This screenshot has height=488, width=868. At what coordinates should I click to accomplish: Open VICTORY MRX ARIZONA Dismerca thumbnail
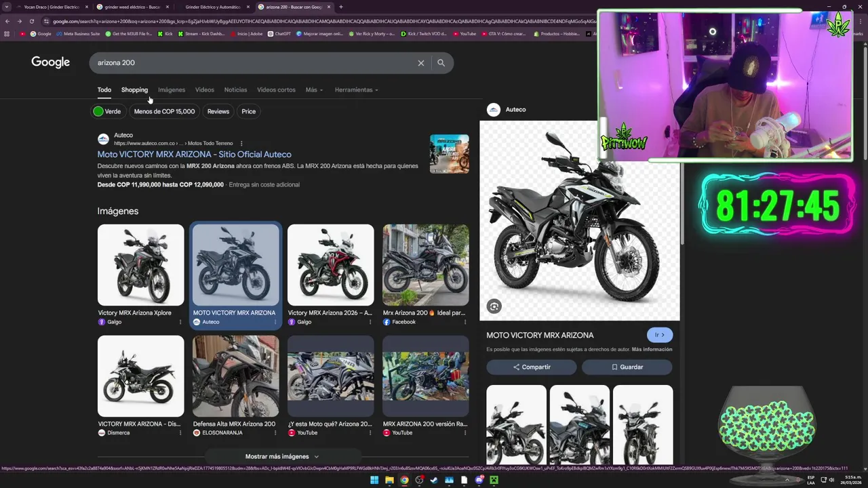(140, 376)
